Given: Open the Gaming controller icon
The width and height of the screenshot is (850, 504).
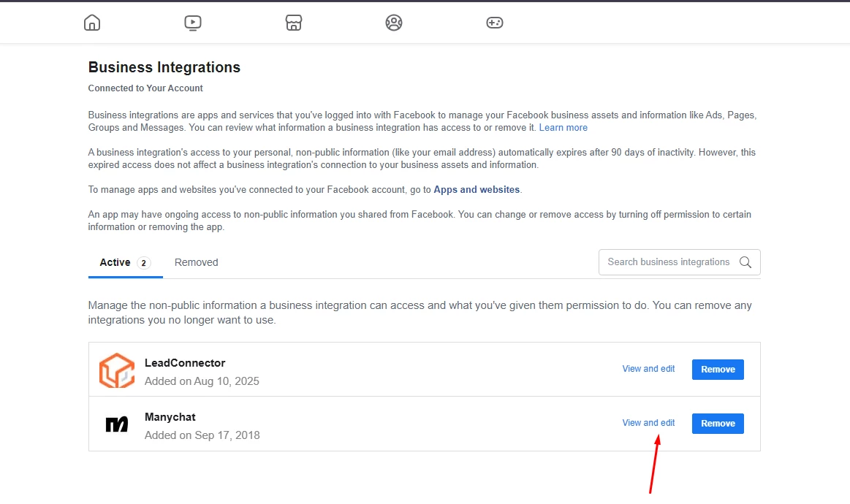Looking at the screenshot, I should pyautogui.click(x=494, y=23).
